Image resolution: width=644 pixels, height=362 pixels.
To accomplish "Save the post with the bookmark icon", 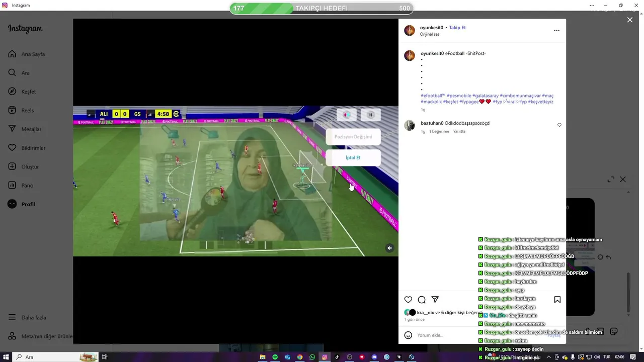I will click(557, 300).
